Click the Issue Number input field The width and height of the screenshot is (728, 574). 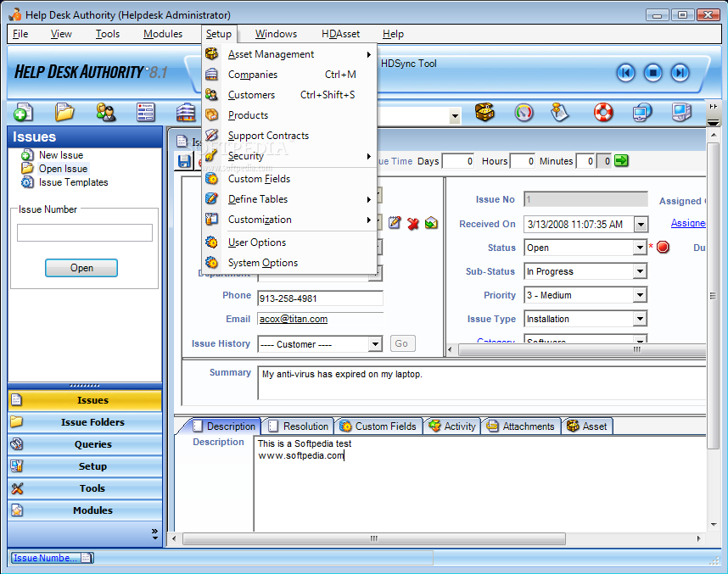[x=85, y=232]
